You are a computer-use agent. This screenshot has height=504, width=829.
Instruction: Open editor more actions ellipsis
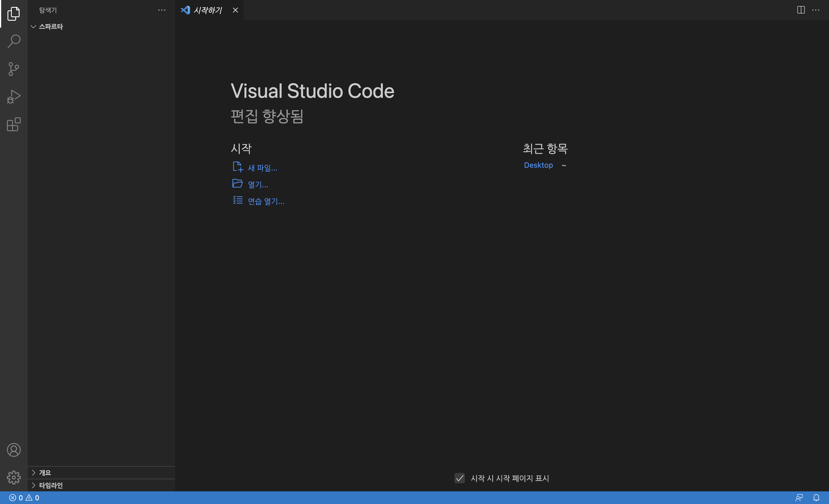(x=816, y=10)
